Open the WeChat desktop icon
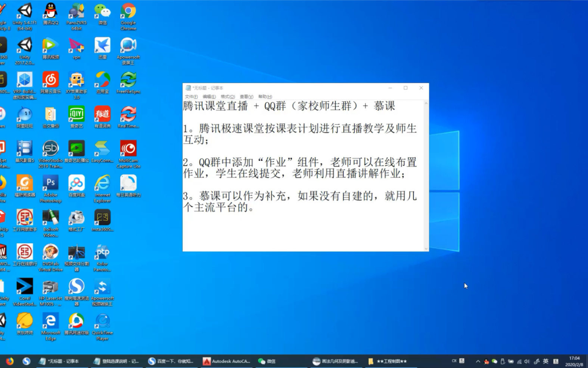The height and width of the screenshot is (368, 588). (x=102, y=14)
